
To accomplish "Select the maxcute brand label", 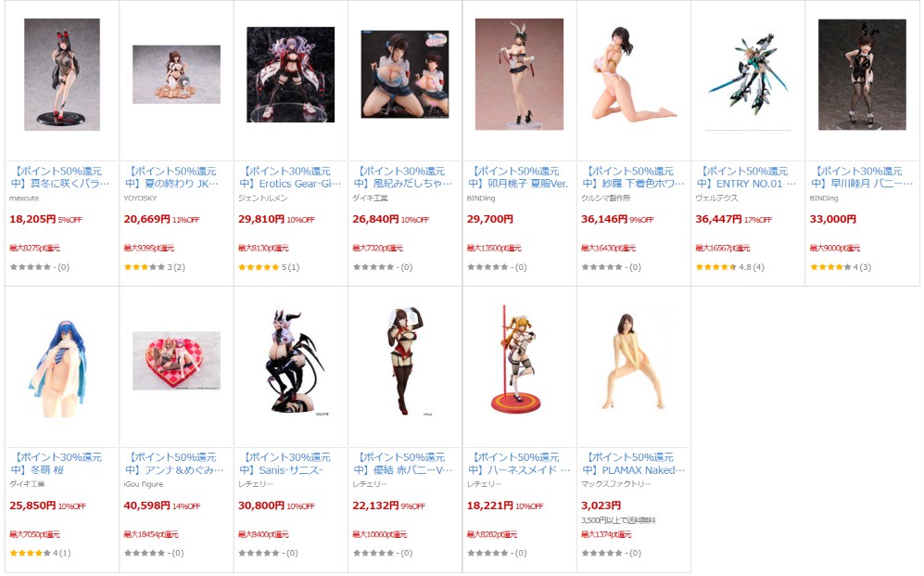I will coord(24,198).
